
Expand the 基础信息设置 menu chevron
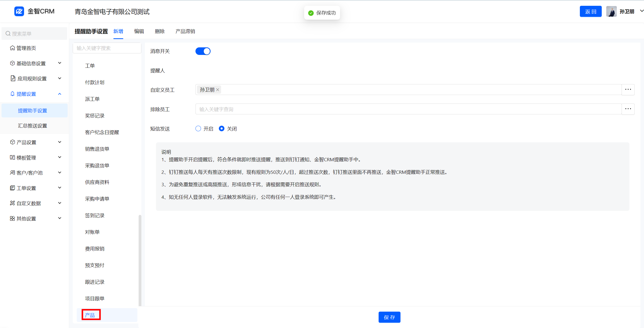pos(60,63)
